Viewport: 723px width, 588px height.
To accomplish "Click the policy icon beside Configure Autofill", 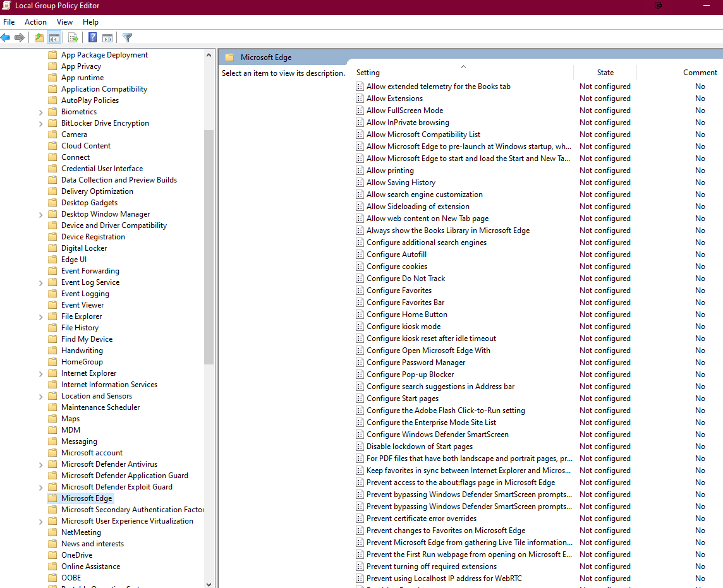I will [x=360, y=255].
